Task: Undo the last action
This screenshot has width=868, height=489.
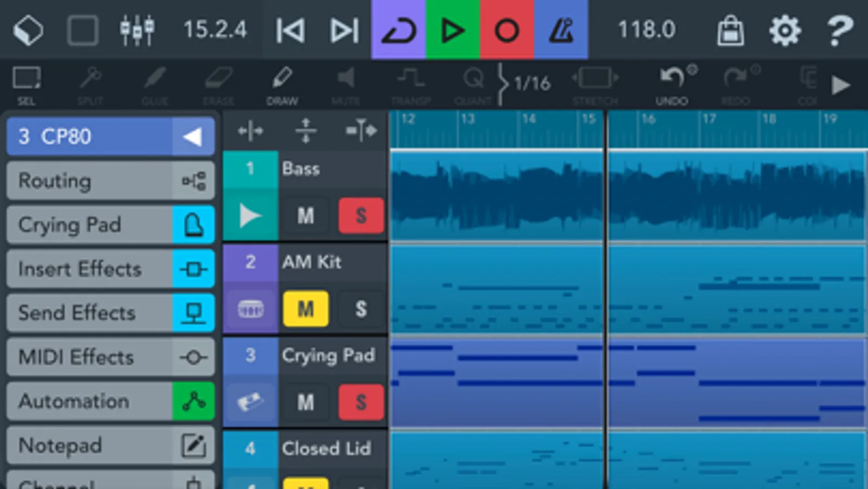Action: tap(672, 85)
